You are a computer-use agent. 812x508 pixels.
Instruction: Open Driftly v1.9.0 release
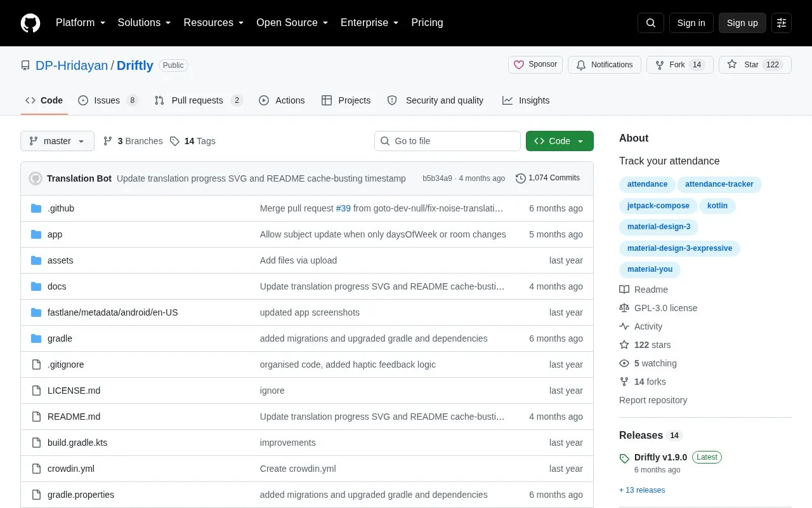(660, 457)
